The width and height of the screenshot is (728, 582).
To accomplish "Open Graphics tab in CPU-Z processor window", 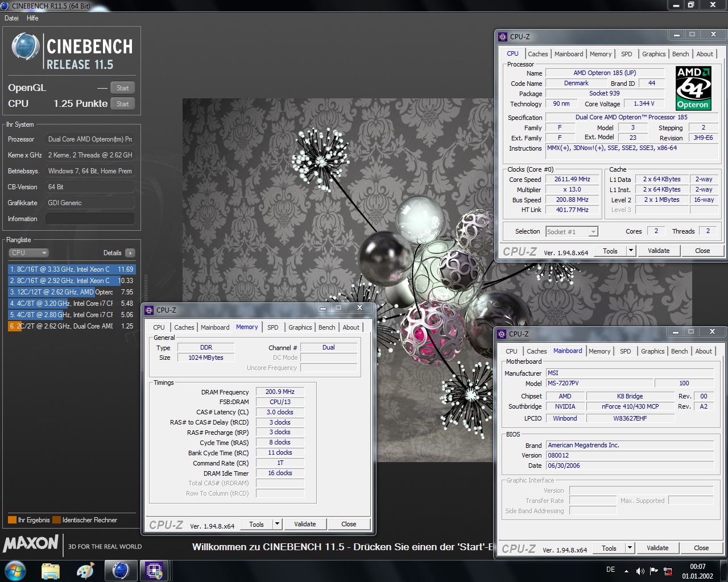I will [x=653, y=54].
